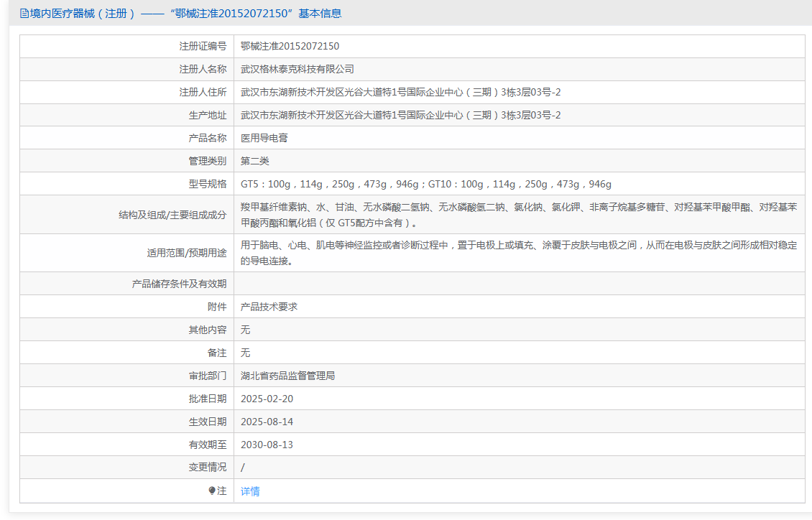Select the 无 value in 备注 row
This screenshot has height=520, width=812.
tap(246, 353)
